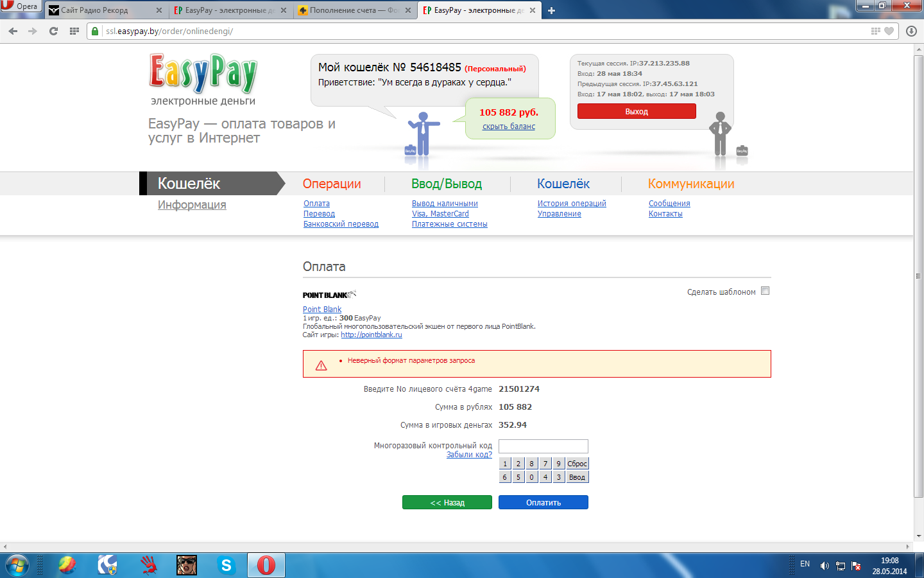This screenshot has width=924, height=578.
Task: Click the browser forward arrow
Action: [33, 31]
